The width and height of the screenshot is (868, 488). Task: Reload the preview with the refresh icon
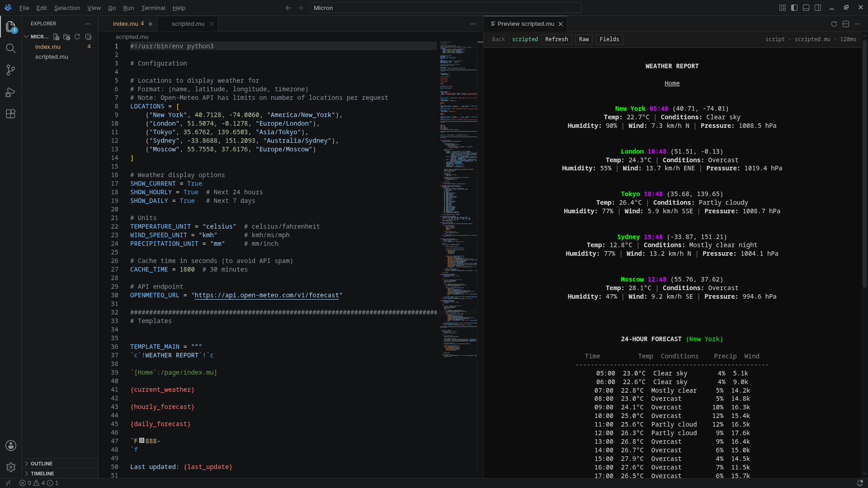tap(834, 24)
